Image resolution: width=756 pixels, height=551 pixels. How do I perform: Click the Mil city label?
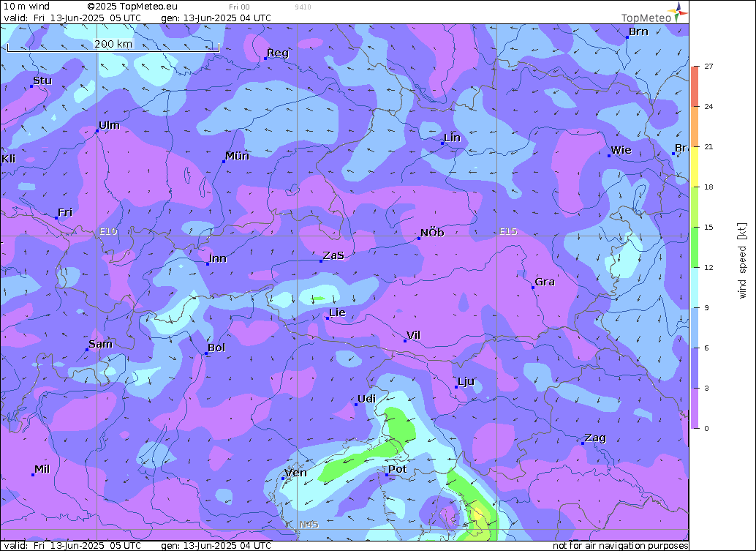pyautogui.click(x=42, y=470)
